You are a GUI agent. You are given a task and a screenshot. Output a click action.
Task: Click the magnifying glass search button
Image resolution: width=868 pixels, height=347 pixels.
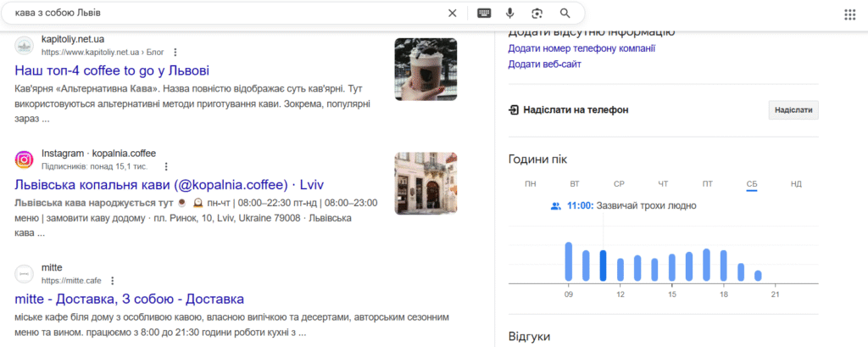pos(565,14)
